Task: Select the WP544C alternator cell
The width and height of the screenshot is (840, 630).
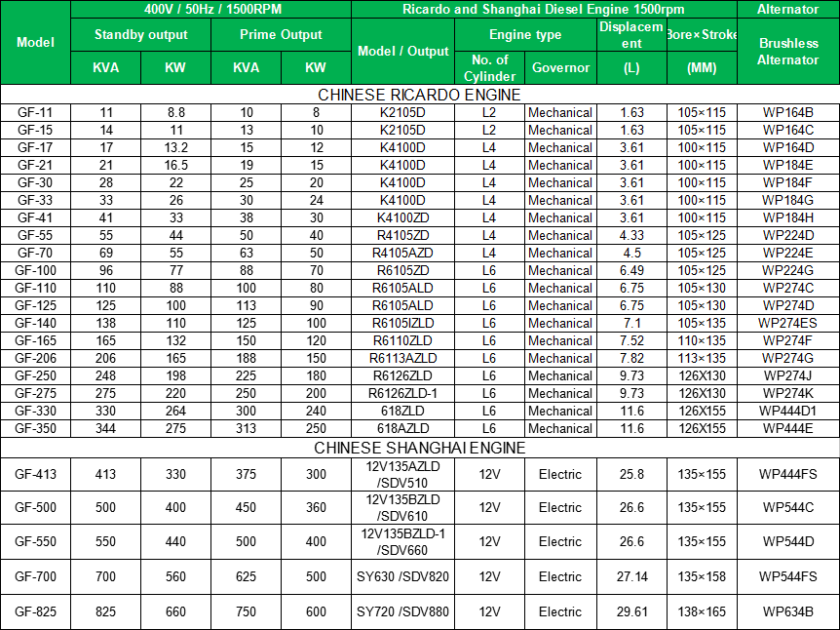Action: 788,508
